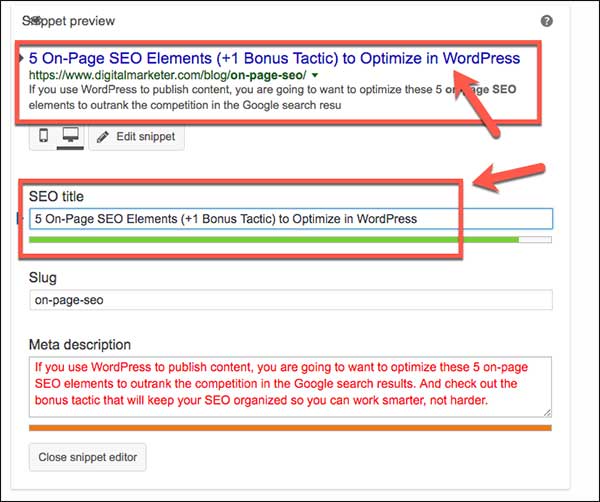
Task: Click inside the Meta description textarea
Action: pyautogui.click(x=290, y=387)
